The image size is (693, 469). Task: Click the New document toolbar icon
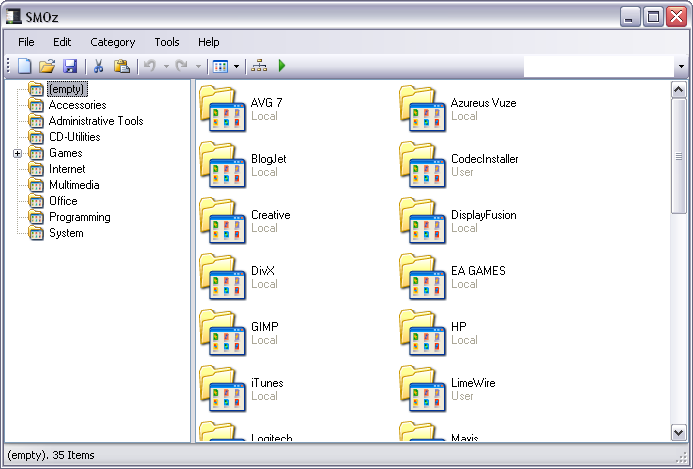coord(25,66)
